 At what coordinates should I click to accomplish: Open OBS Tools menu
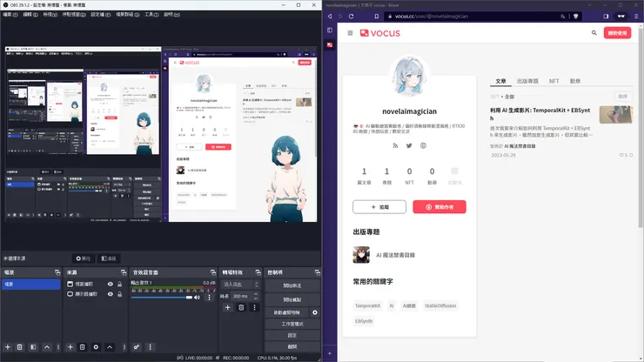tap(151, 15)
